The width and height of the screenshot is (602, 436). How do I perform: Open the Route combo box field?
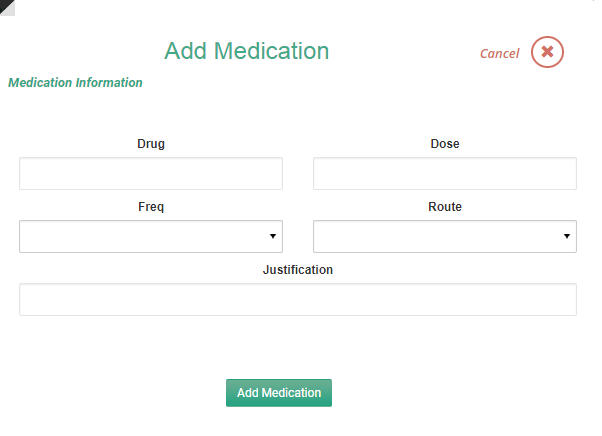click(445, 236)
